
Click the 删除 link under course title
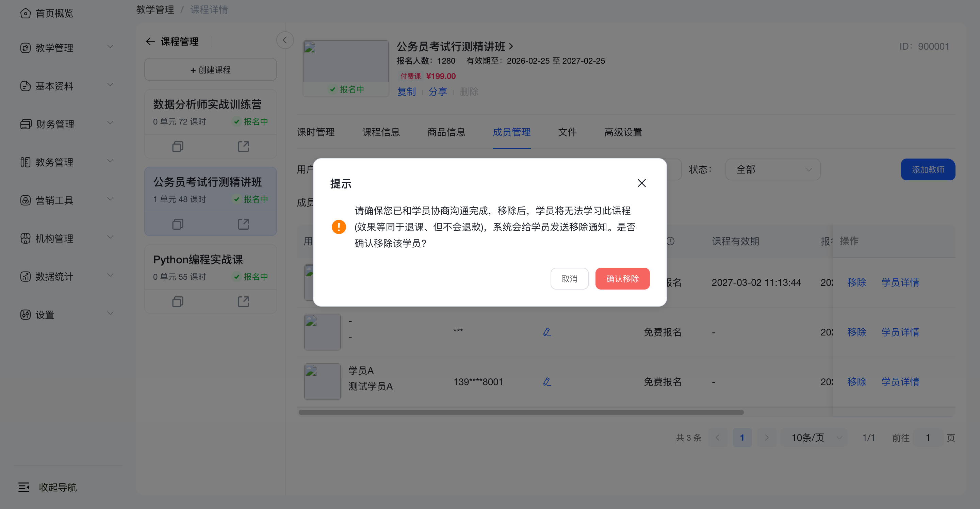tap(469, 92)
